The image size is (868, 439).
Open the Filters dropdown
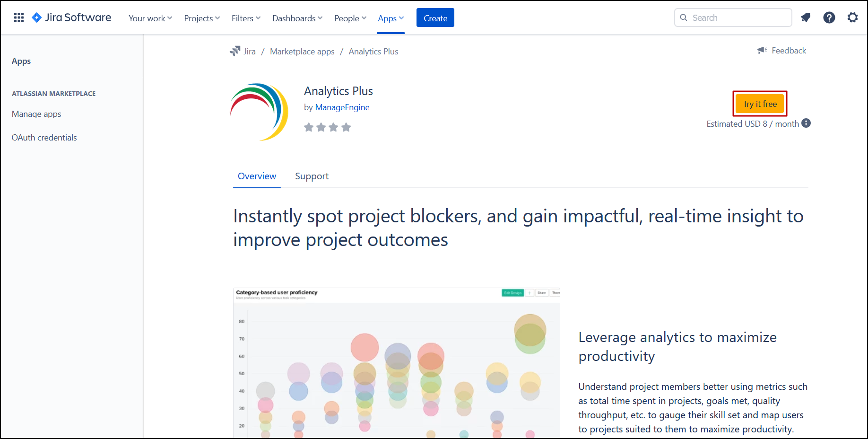[x=246, y=18]
